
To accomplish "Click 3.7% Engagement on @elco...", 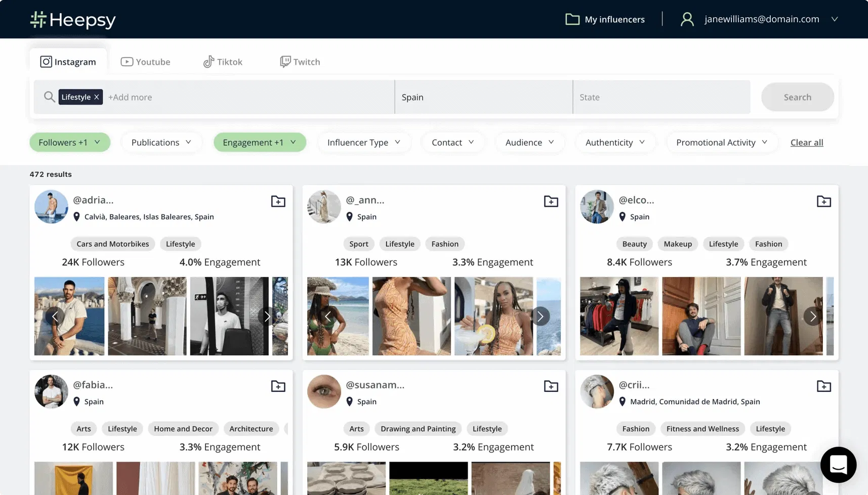I will (x=766, y=262).
